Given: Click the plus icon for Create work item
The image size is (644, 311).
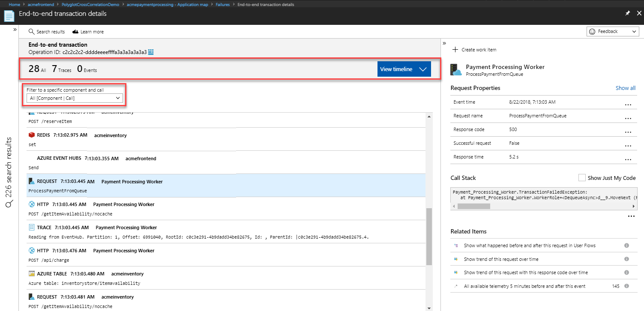Looking at the screenshot, I should point(455,50).
